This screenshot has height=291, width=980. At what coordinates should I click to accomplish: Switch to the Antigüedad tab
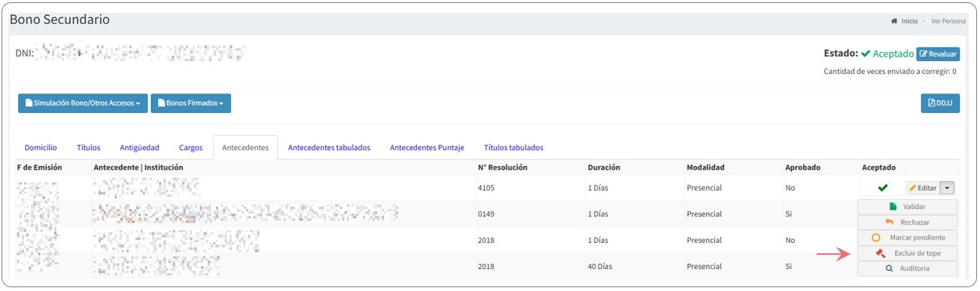pos(139,148)
